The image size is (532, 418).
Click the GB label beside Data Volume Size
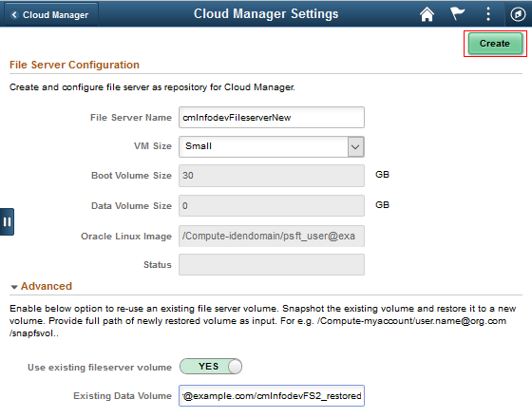coord(382,205)
